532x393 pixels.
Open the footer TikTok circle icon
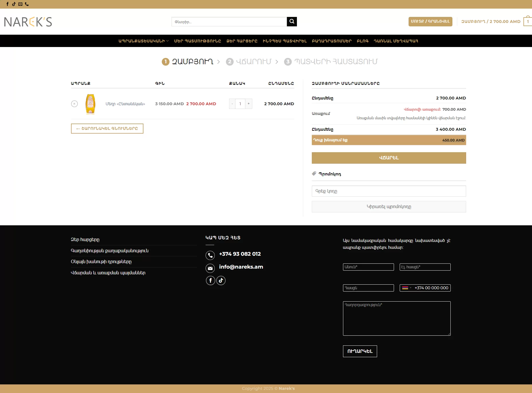pyautogui.click(x=221, y=280)
